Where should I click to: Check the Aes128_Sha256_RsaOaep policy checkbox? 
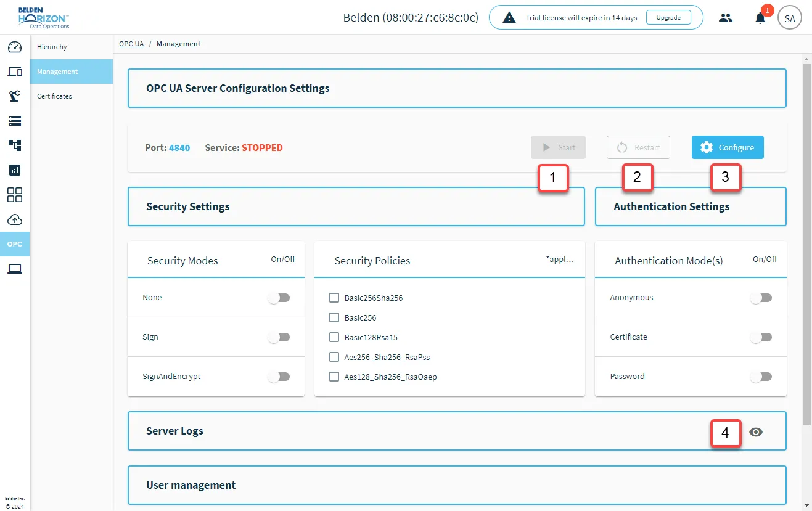coord(334,377)
